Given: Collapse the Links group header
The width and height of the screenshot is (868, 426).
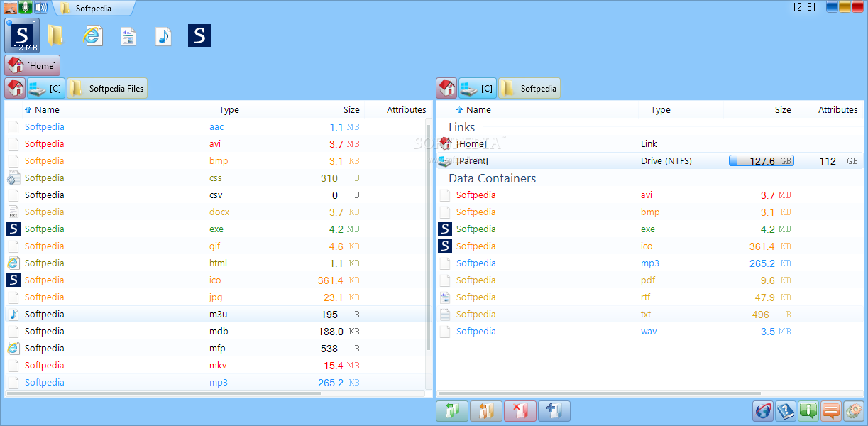Looking at the screenshot, I should [x=461, y=127].
